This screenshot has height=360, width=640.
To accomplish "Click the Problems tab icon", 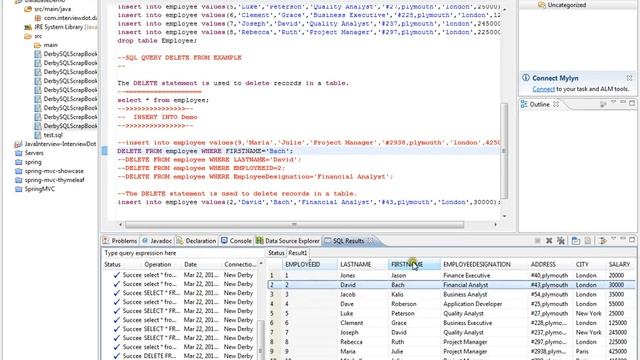I will 106,240.
